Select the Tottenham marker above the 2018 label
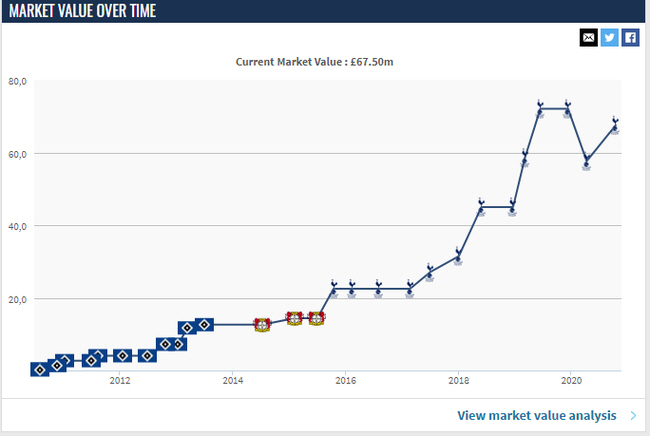This screenshot has width=650, height=436. (458, 255)
